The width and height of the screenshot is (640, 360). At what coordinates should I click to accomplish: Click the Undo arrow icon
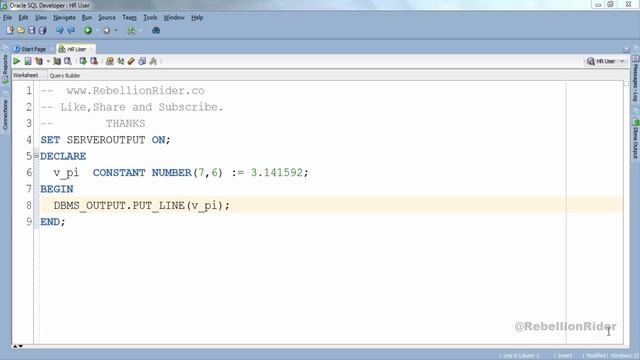click(60, 30)
